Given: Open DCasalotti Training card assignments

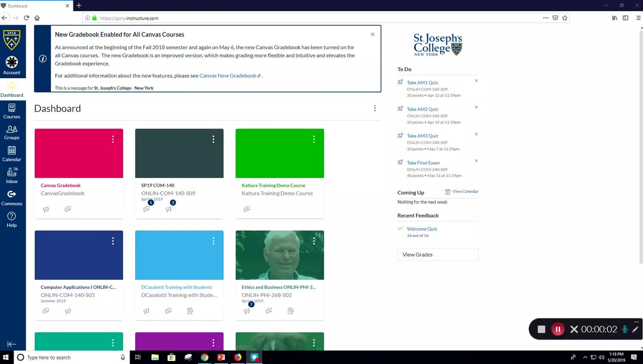Looking at the screenshot, I should 190,311.
